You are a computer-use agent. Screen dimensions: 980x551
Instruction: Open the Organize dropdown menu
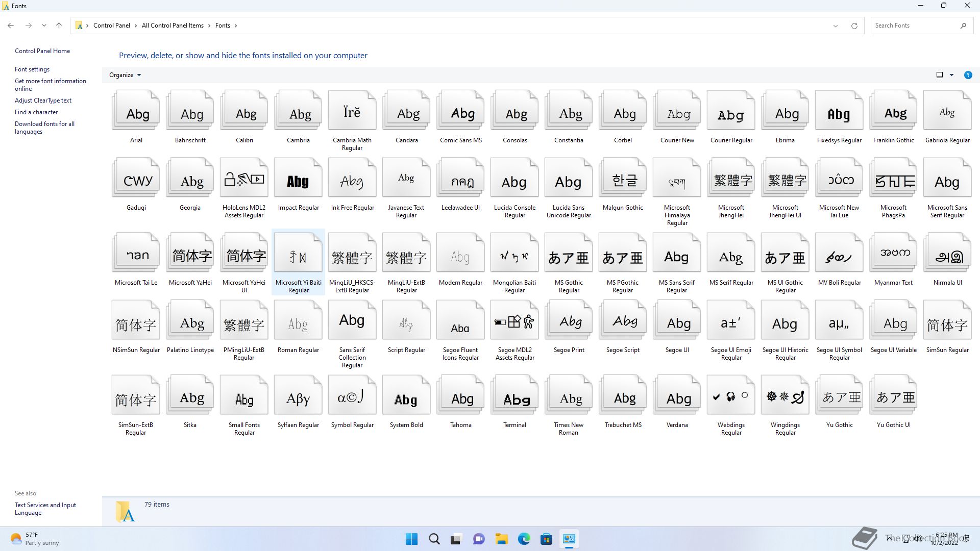point(125,75)
